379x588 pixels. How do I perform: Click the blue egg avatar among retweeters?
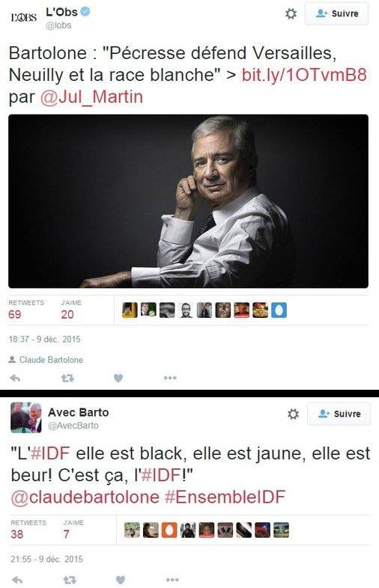tap(279, 310)
